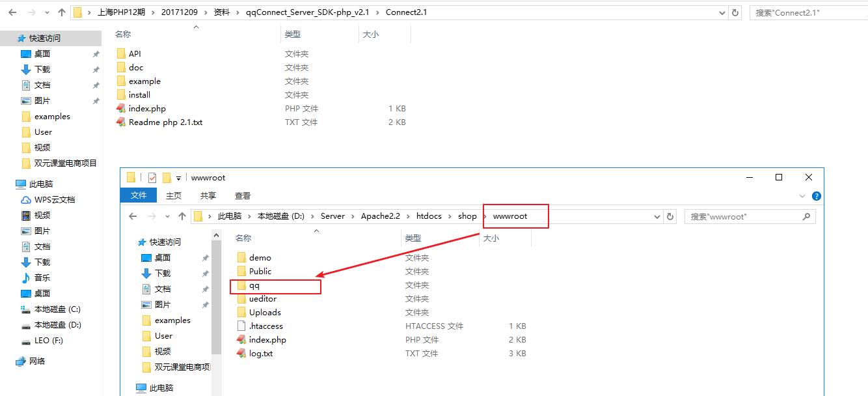Open the 文件 menu tab
Screen dimensions: 868x396
[x=139, y=196]
